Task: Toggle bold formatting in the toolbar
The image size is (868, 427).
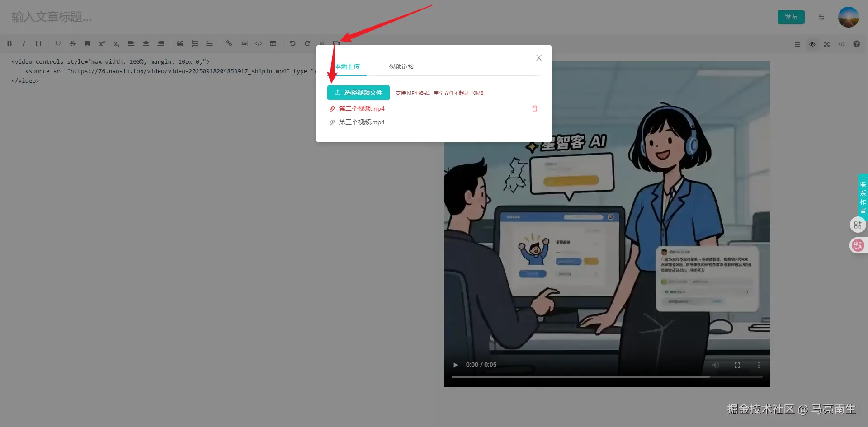Action: tap(9, 44)
